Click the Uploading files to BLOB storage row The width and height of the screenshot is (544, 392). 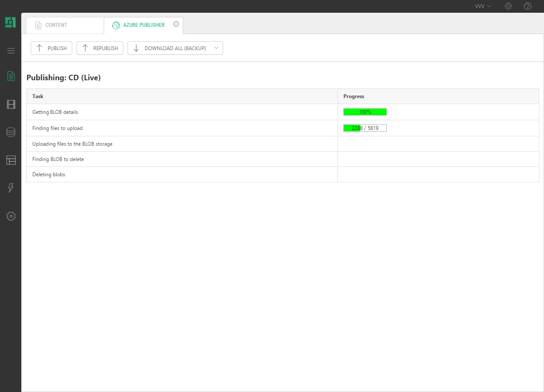(x=72, y=144)
